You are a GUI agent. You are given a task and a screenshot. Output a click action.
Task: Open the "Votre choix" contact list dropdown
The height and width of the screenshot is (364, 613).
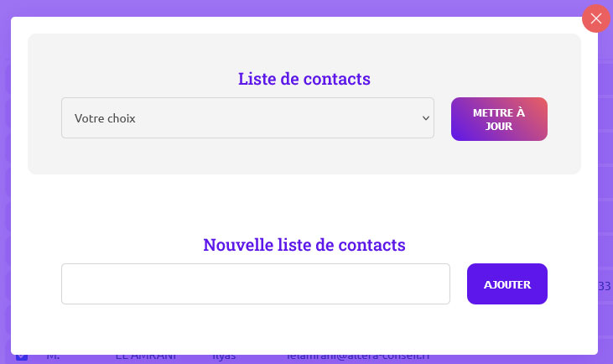pyautogui.click(x=247, y=118)
